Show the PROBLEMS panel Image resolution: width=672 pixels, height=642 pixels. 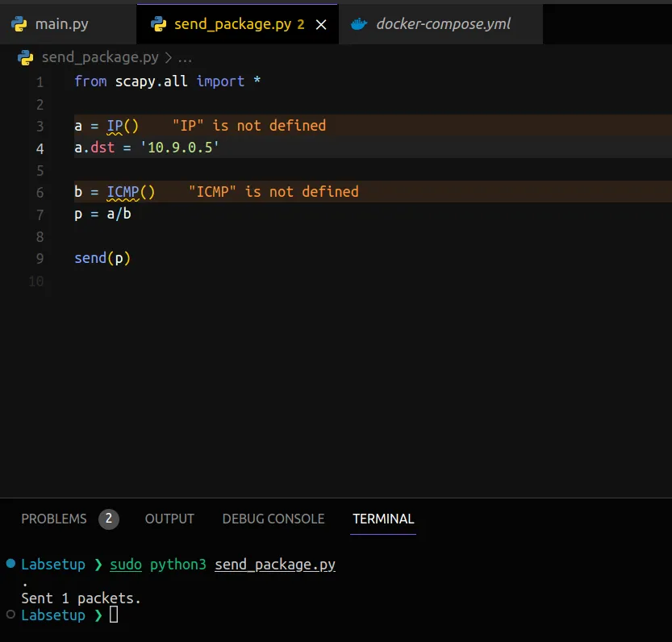point(54,519)
